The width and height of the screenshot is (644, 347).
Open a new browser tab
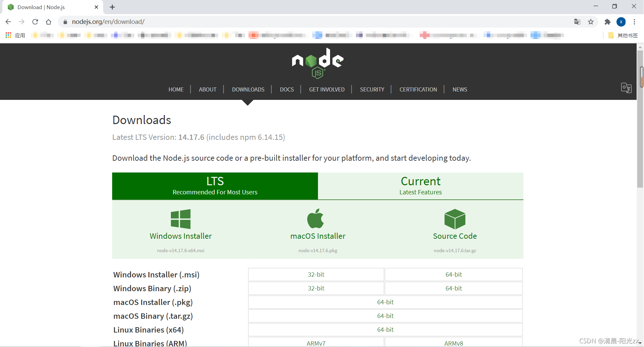coord(112,7)
